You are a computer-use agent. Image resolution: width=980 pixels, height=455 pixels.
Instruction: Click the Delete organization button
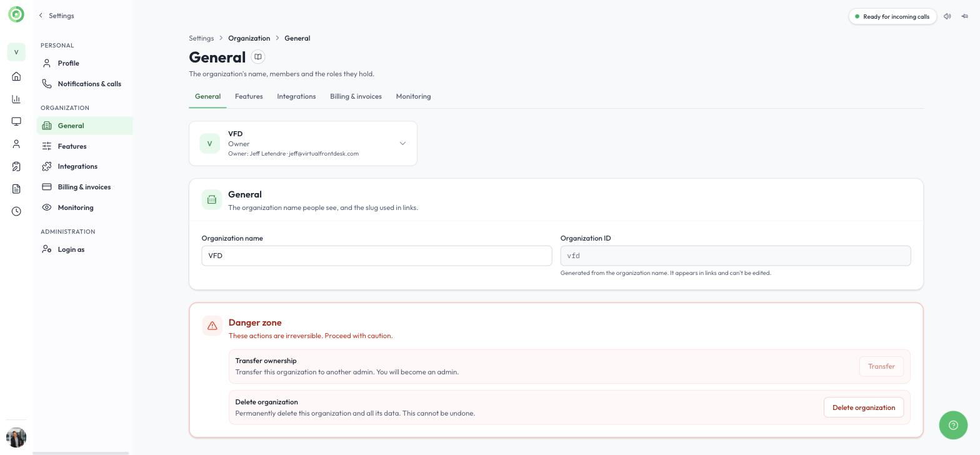click(864, 407)
